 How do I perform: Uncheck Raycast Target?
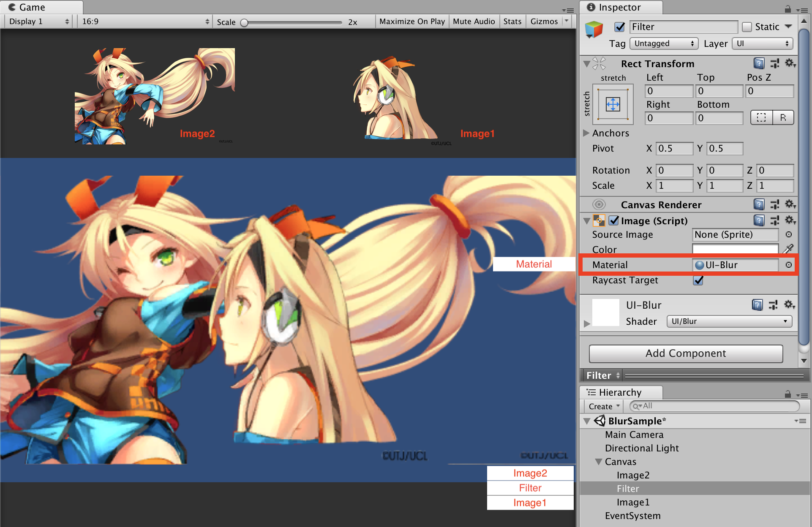[x=698, y=280]
